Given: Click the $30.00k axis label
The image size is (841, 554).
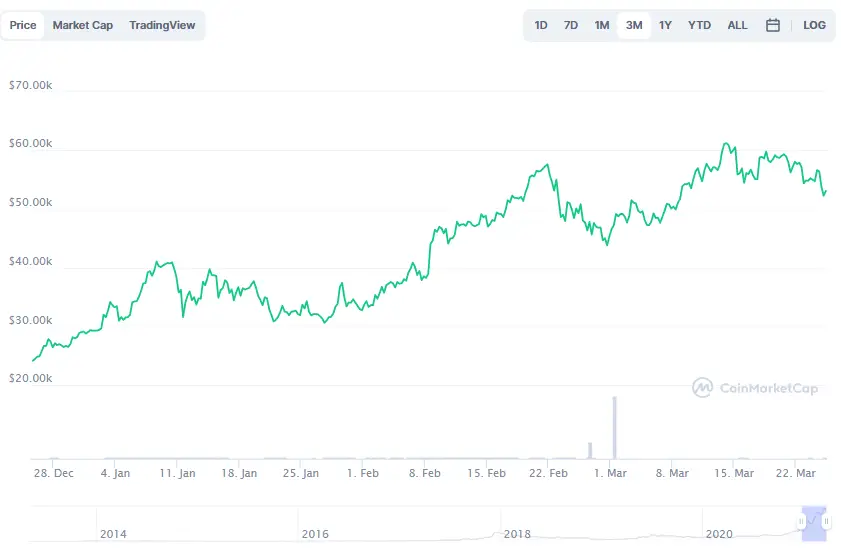Looking at the screenshot, I should tap(31, 320).
